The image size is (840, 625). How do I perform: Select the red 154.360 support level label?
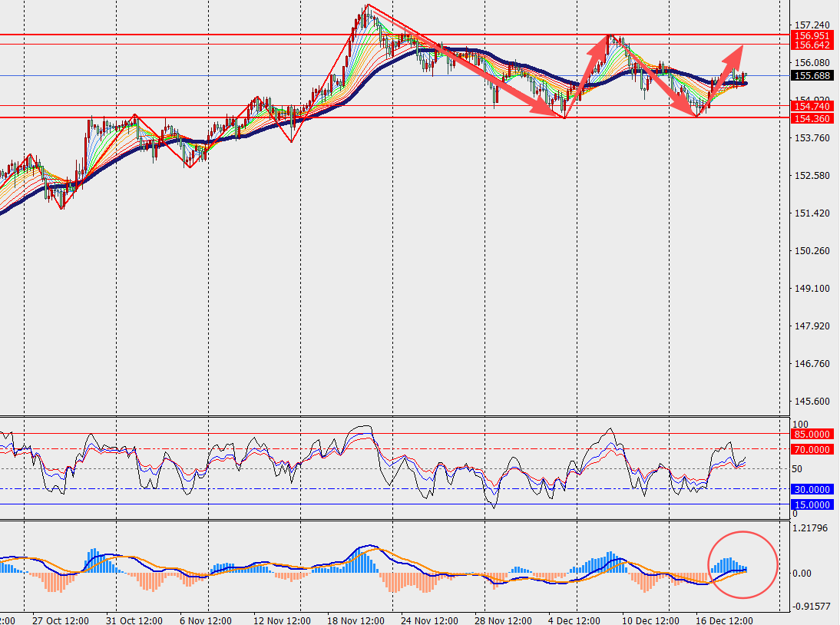click(812, 117)
